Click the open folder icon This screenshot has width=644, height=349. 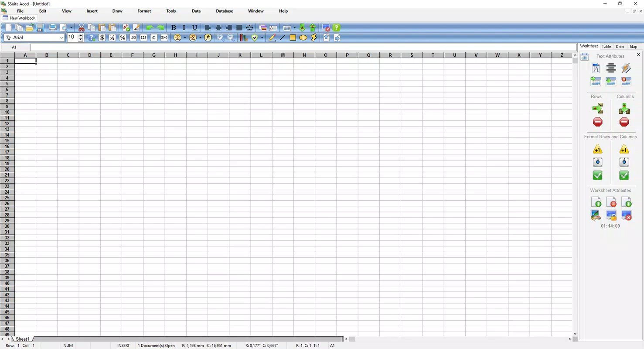pos(29,27)
